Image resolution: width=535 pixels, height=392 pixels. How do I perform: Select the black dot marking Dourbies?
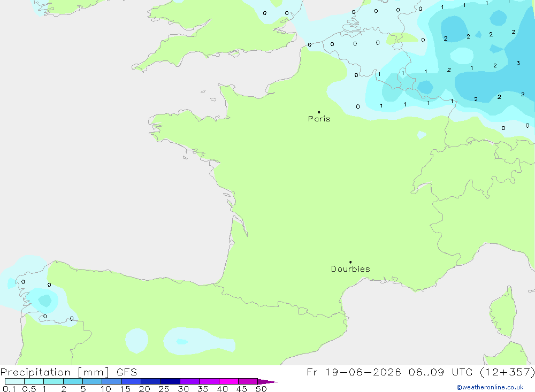point(350,262)
